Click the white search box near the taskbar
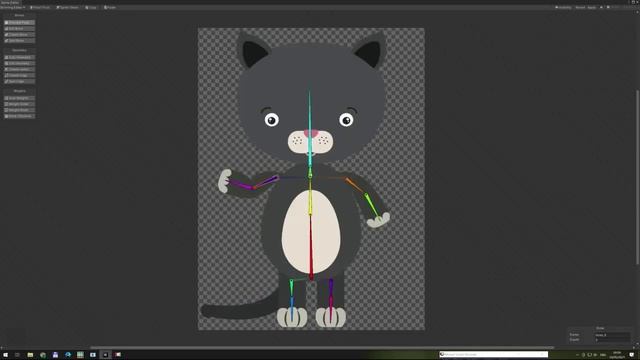640x360 pixels. tap(493, 354)
